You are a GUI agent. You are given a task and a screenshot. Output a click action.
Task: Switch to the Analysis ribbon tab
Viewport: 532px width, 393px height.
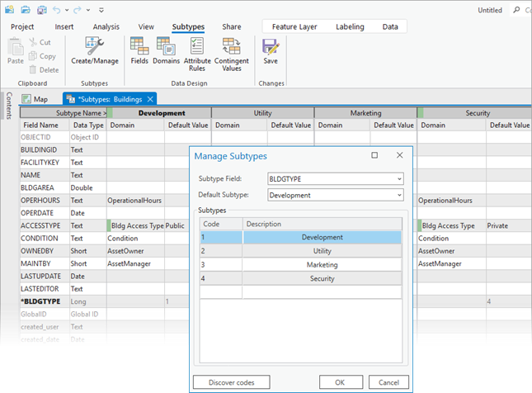106,26
